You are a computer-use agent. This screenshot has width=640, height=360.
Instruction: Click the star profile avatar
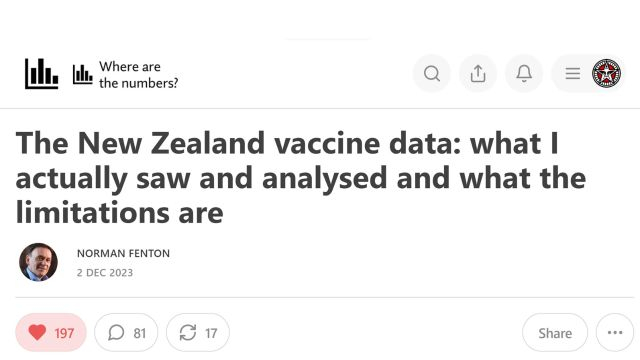[x=607, y=73]
